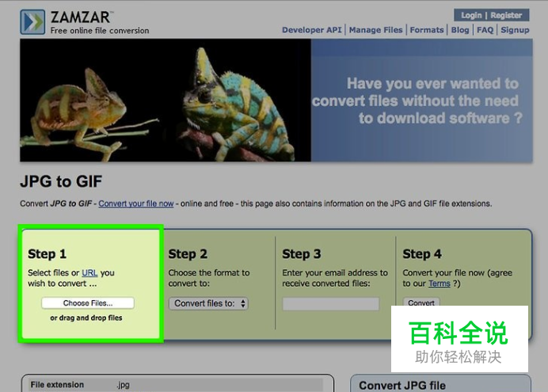This screenshot has width=548, height=392.
Task: Open the Login link
Action: click(x=471, y=15)
